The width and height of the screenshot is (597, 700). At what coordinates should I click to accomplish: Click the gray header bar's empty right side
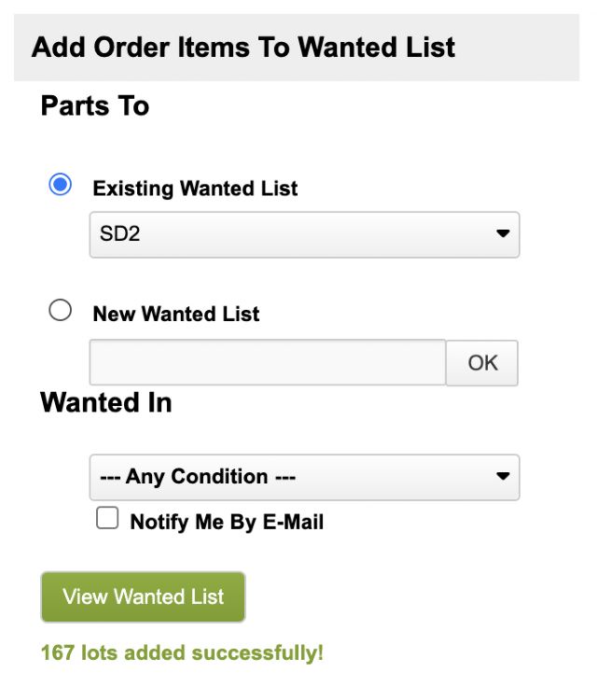(527, 48)
